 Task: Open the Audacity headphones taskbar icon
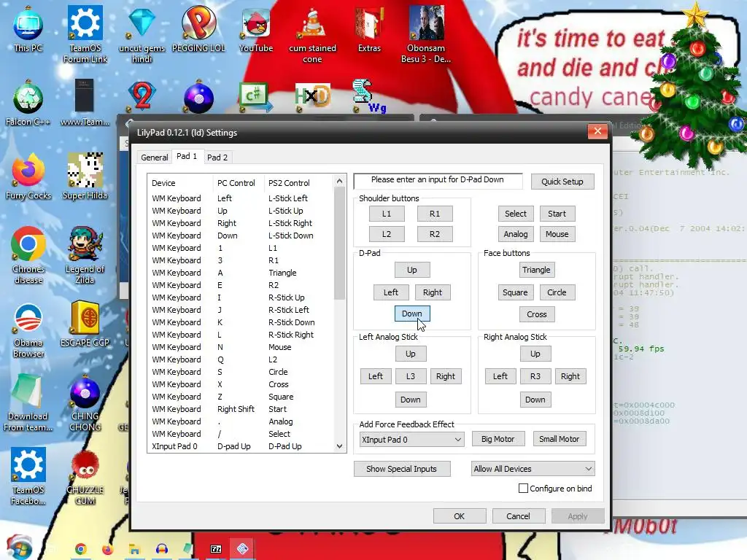coord(162,549)
